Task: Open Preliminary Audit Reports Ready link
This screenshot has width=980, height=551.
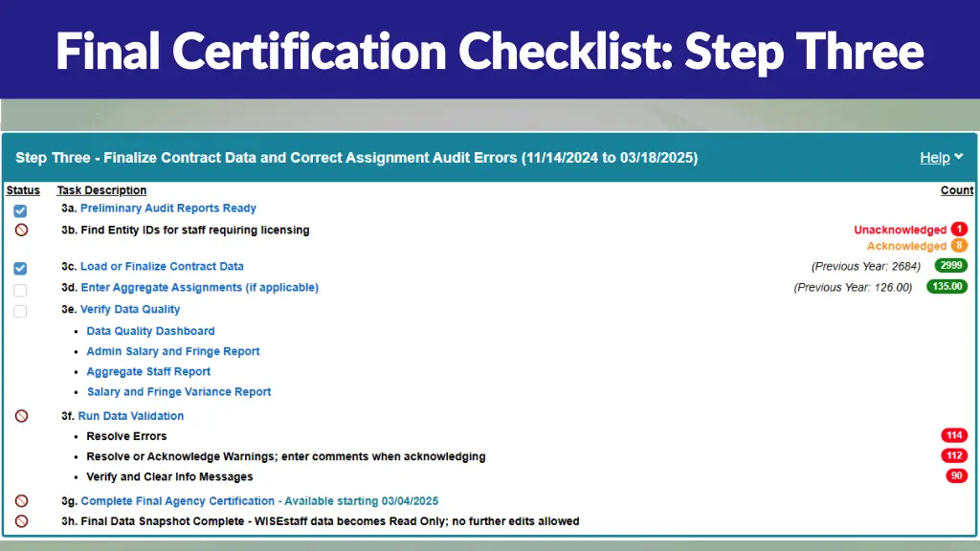Action: click(x=168, y=208)
